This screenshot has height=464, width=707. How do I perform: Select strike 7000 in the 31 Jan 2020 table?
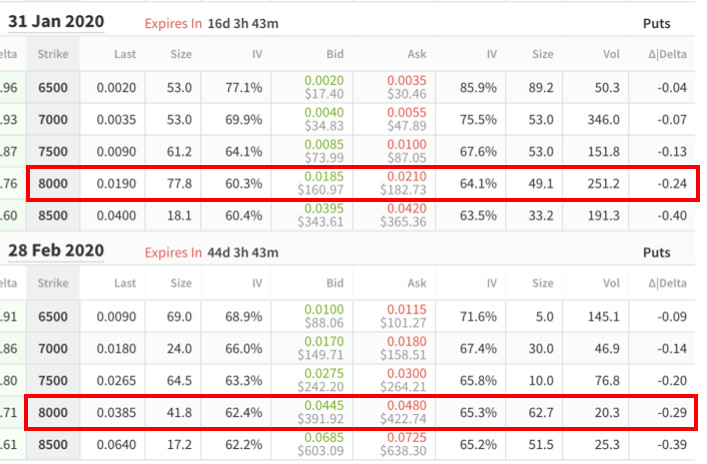pyautogui.click(x=53, y=120)
